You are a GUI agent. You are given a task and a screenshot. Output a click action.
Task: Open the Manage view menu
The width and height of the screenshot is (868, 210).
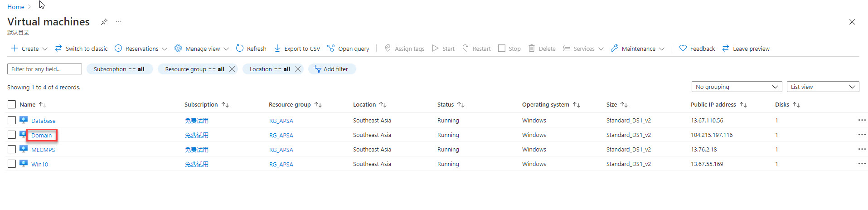click(202, 49)
